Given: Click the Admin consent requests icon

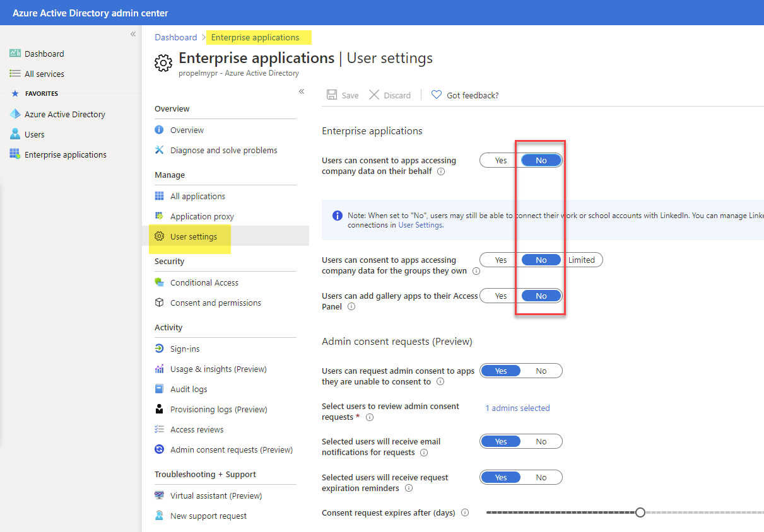Looking at the screenshot, I should tap(159, 449).
